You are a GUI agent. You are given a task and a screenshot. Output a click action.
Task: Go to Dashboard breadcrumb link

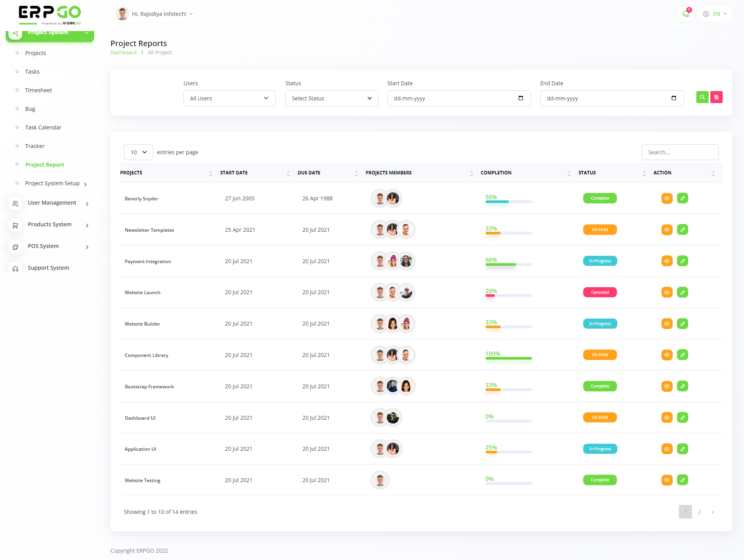(x=123, y=53)
